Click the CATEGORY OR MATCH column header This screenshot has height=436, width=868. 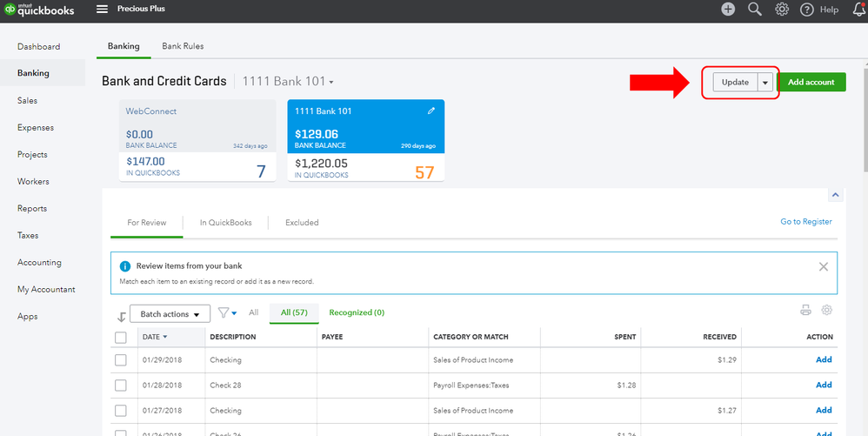click(x=471, y=337)
